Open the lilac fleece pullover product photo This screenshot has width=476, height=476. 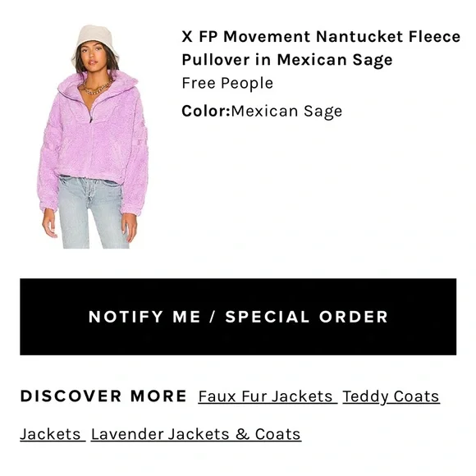pyautogui.click(x=94, y=136)
